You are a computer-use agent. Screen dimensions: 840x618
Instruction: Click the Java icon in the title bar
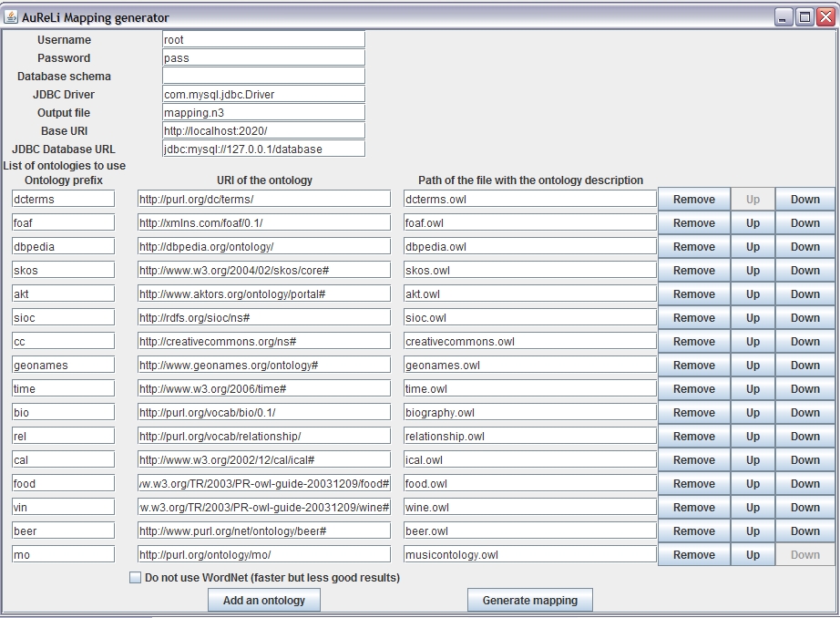click(x=11, y=17)
